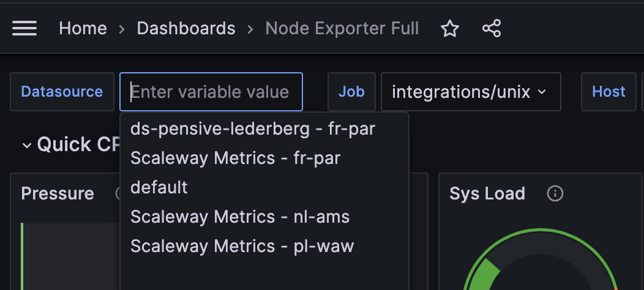Open the Dashboards breadcrumb link
This screenshot has height=290, width=644.
point(185,28)
